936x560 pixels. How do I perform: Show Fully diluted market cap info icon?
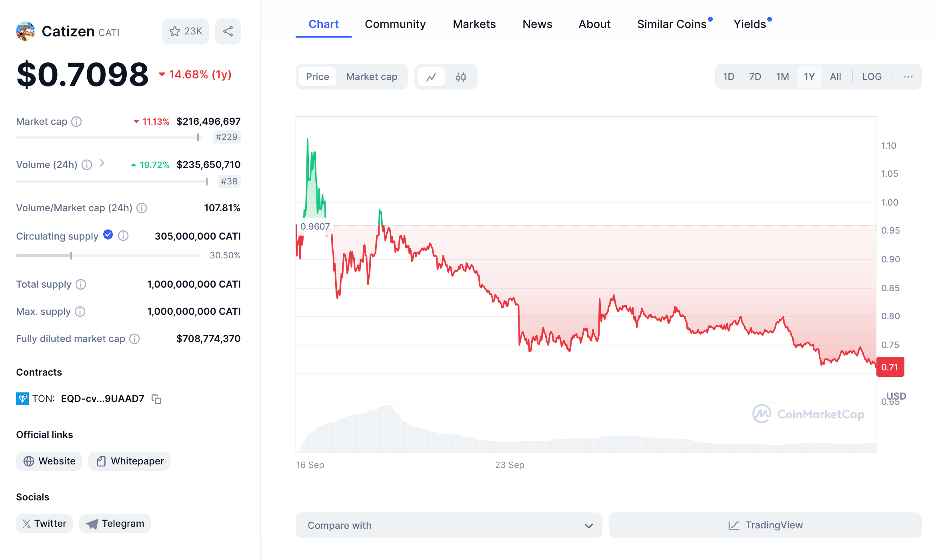(134, 339)
